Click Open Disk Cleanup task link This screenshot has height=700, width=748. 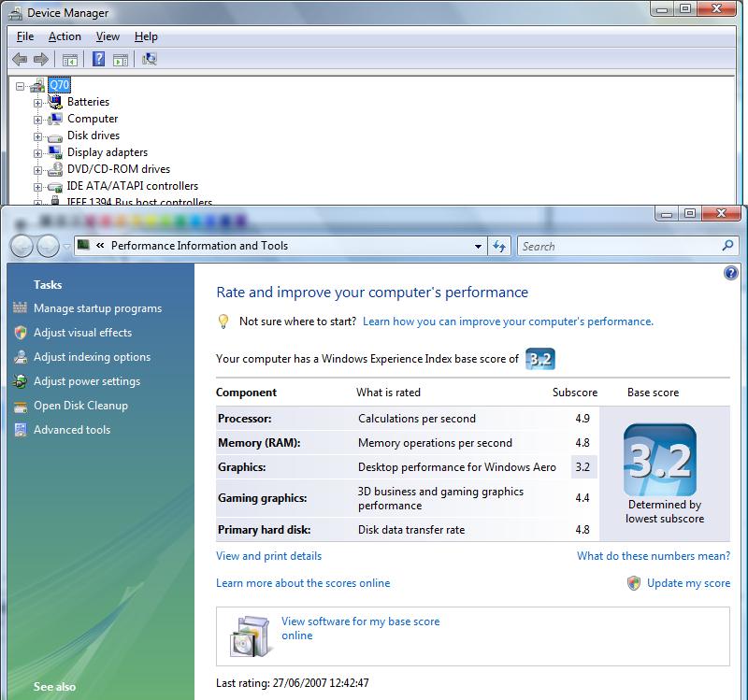point(80,406)
